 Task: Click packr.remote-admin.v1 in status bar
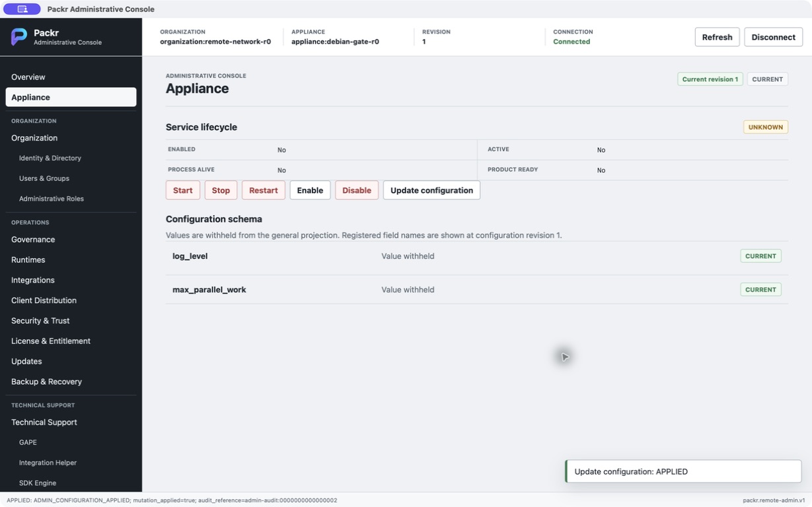(774, 500)
